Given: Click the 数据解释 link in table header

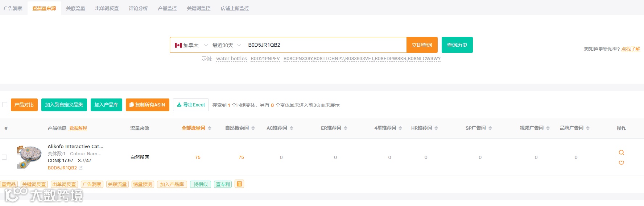Looking at the screenshot, I should pyautogui.click(x=78, y=128).
